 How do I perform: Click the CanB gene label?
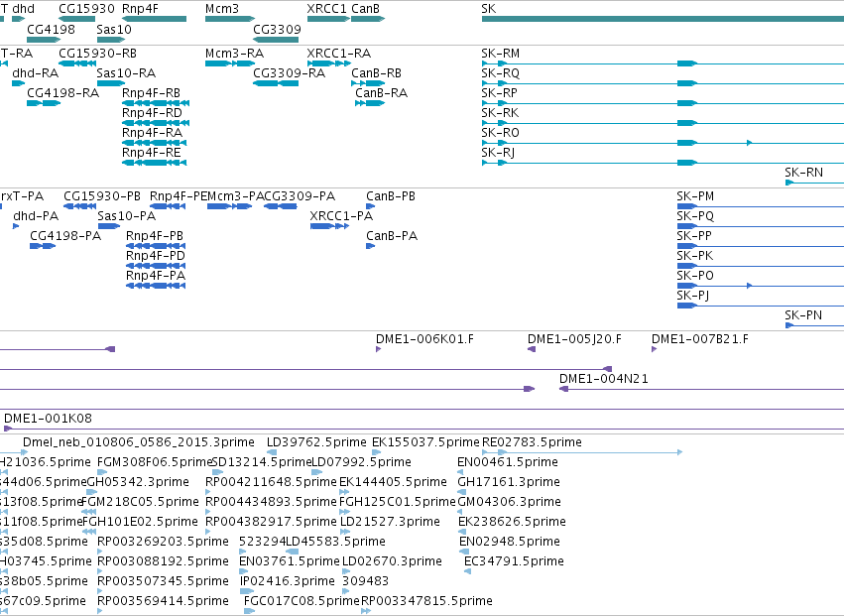(x=366, y=9)
